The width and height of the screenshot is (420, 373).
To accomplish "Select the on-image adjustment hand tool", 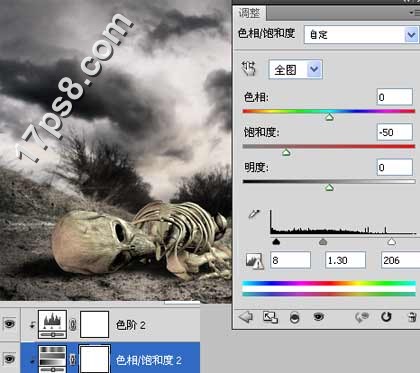I will point(249,68).
